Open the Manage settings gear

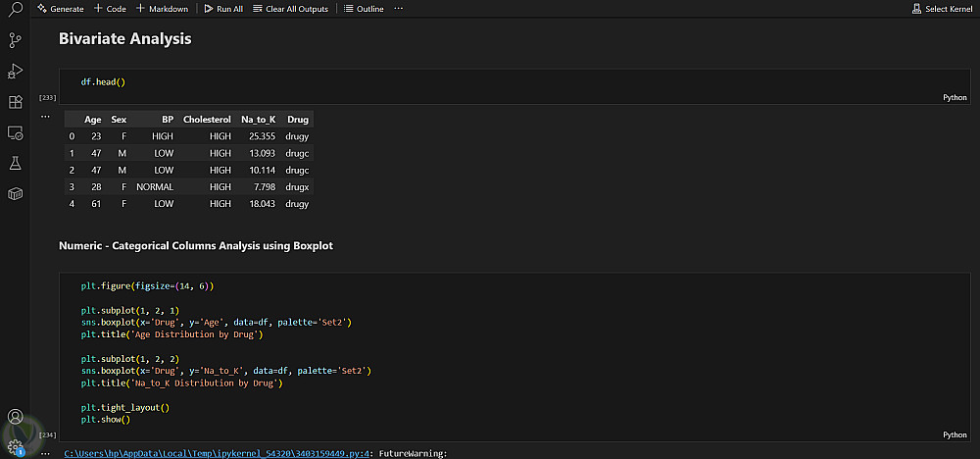point(15,446)
